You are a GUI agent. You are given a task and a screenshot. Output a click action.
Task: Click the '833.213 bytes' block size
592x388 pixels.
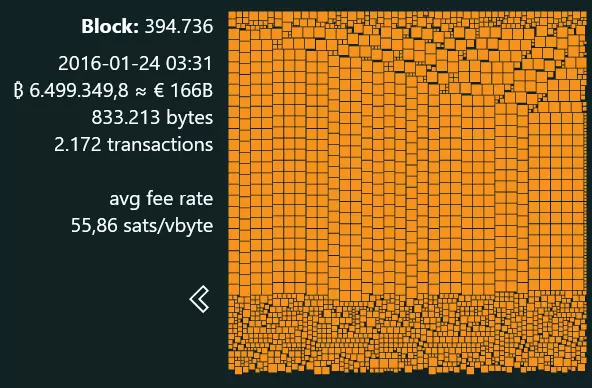(x=152, y=118)
